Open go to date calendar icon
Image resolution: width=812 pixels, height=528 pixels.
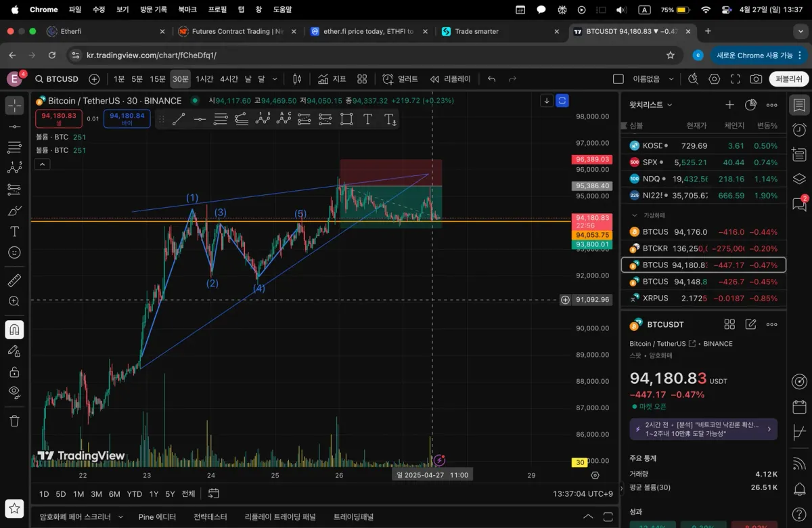click(214, 493)
